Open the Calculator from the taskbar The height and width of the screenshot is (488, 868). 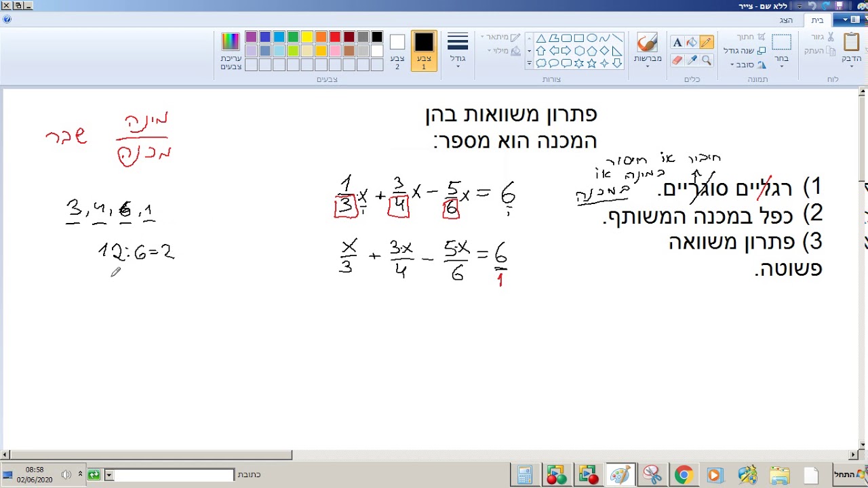click(x=524, y=475)
